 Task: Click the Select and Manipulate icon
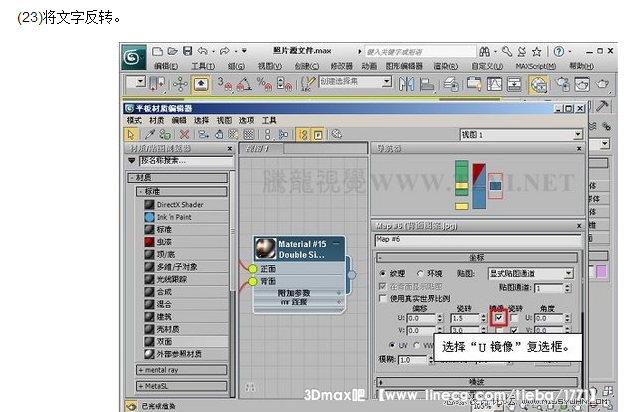[x=180, y=84]
